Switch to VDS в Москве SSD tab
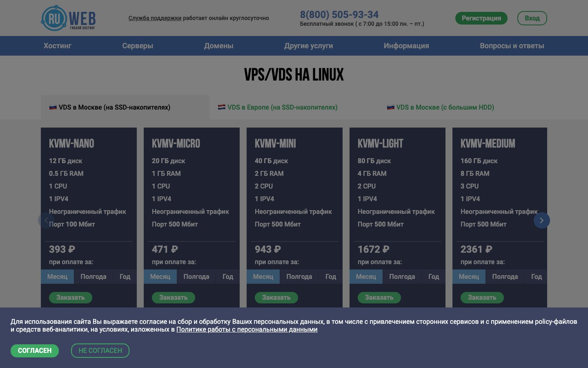This screenshot has width=588, height=368. pos(125,107)
